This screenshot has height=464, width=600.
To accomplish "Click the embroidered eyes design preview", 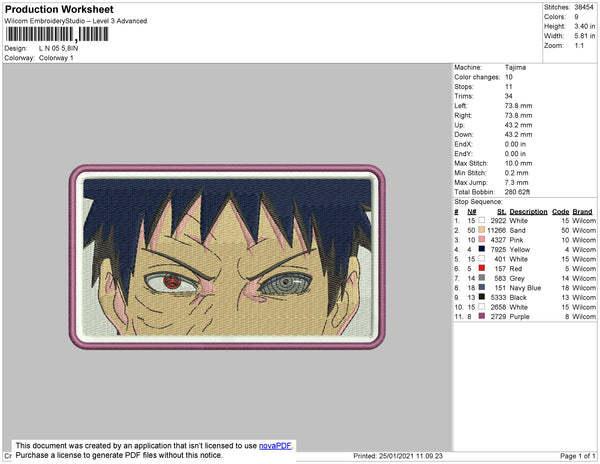I will tap(227, 257).
